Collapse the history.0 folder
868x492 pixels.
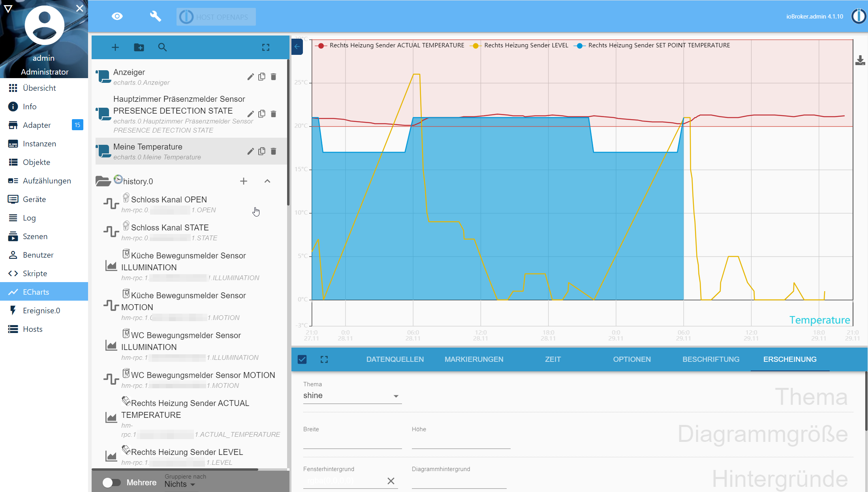click(267, 181)
